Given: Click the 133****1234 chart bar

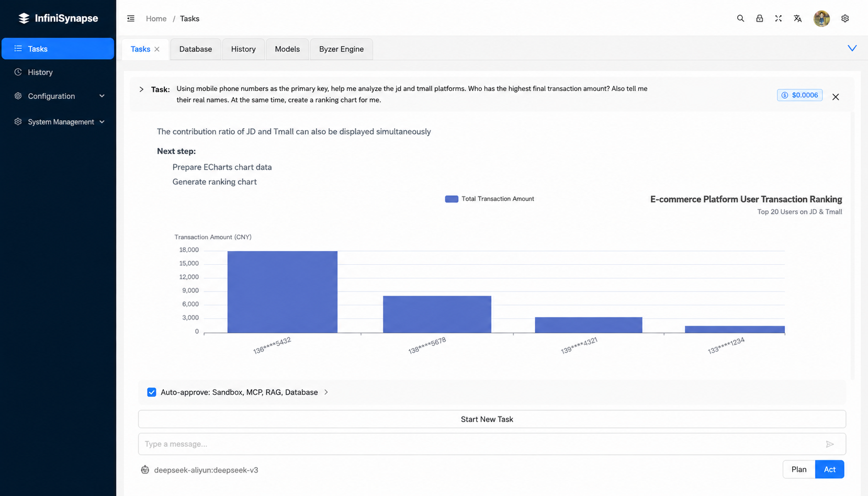Looking at the screenshot, I should click(735, 330).
